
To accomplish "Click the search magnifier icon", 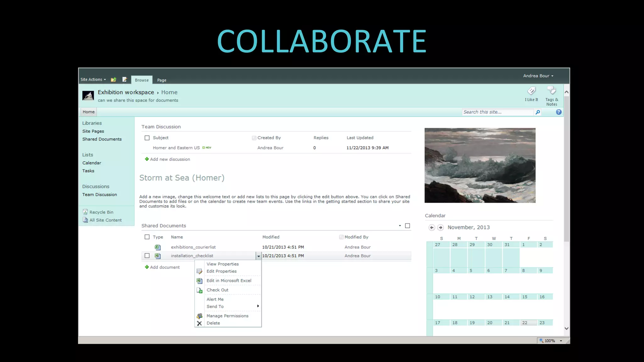I will click(x=538, y=112).
